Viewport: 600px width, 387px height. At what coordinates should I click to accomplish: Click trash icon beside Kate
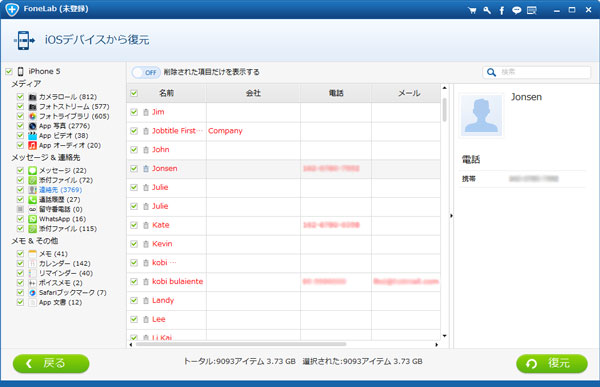(x=146, y=225)
